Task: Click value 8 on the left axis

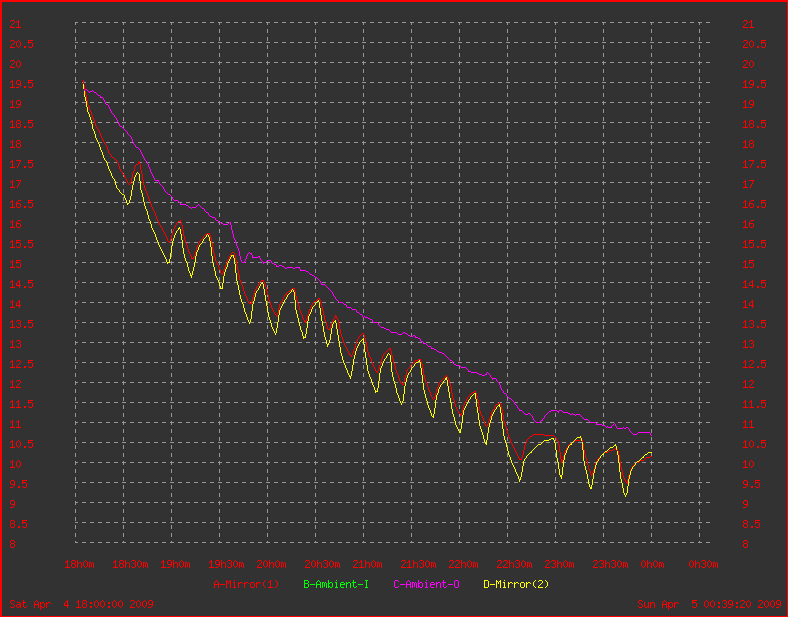Action: point(13,544)
